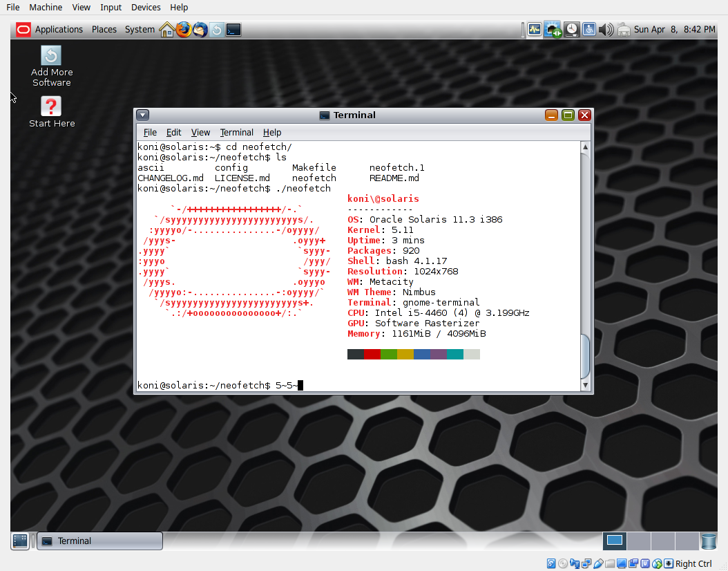This screenshot has height=571, width=728.
Task: Open the Devices menu in VirtualBox menubar
Action: pyautogui.click(x=146, y=8)
